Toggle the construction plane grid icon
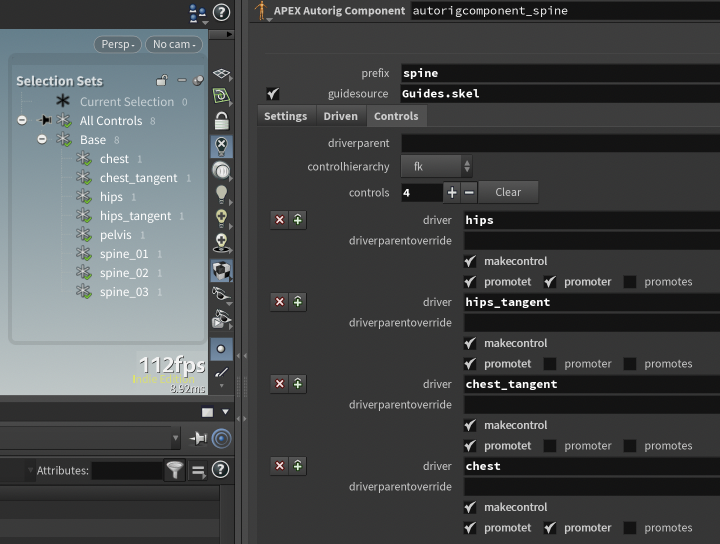720x544 pixels. (221, 74)
